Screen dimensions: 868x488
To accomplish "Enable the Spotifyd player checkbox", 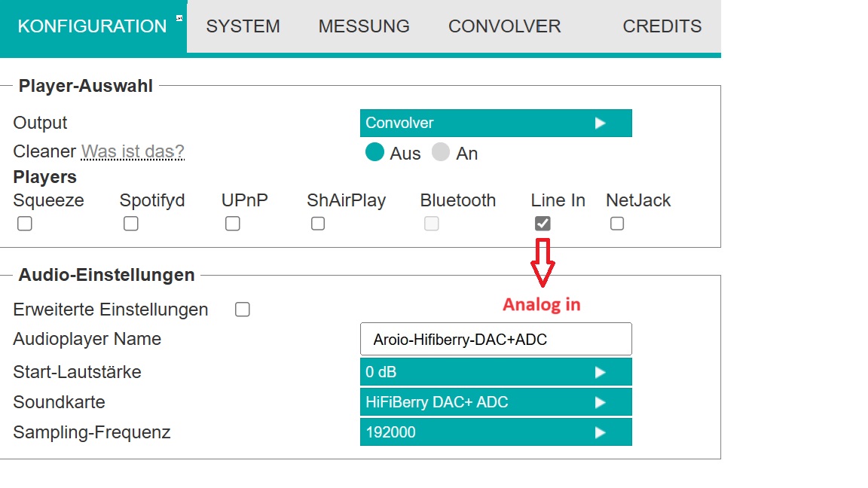I will 130,223.
